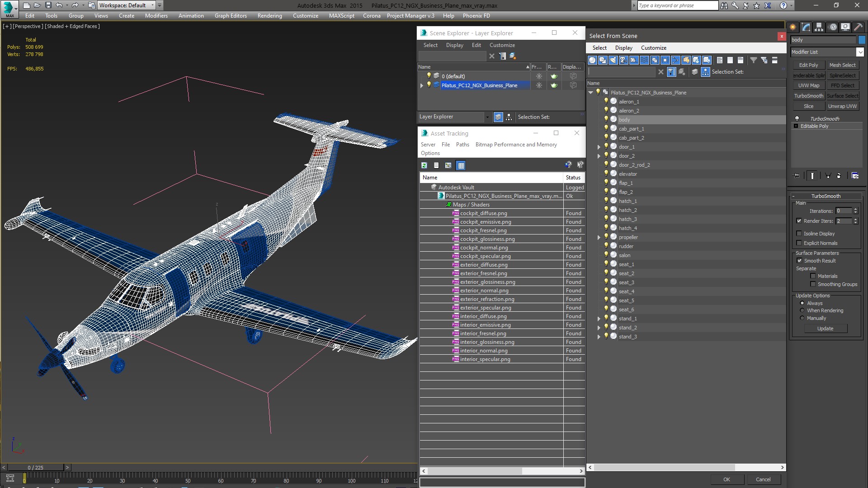Click Refresh icon in Asset Tracking

pos(424,165)
